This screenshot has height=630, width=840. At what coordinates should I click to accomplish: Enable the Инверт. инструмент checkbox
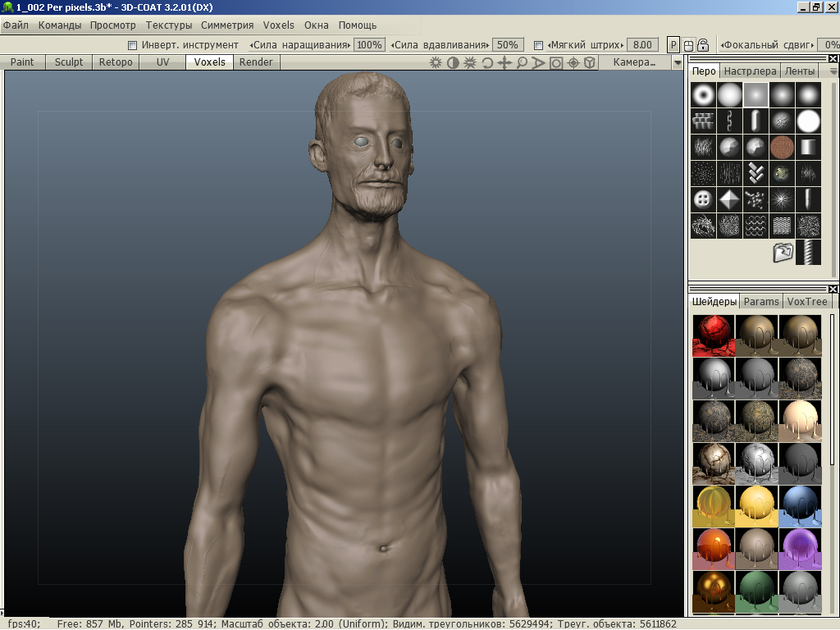(x=133, y=45)
